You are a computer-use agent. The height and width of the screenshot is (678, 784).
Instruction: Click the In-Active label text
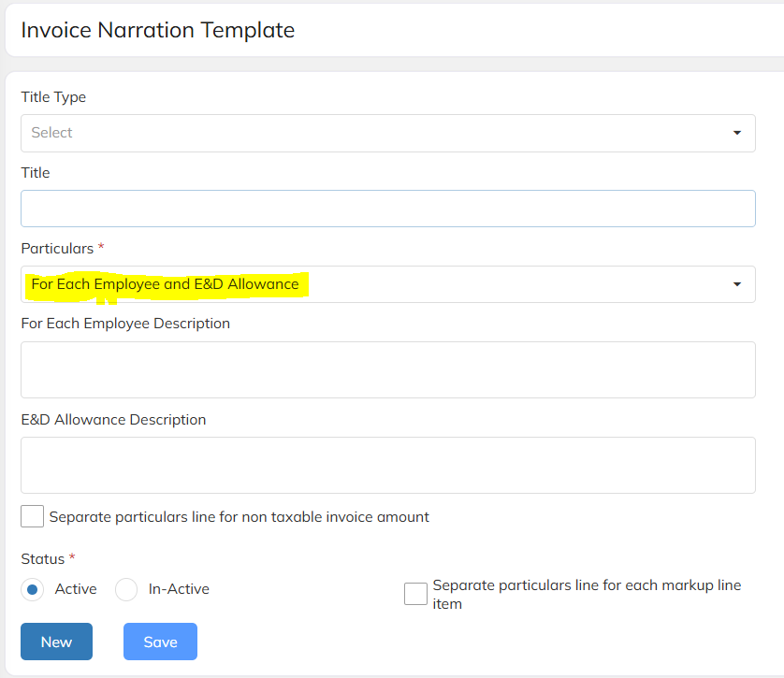[179, 589]
